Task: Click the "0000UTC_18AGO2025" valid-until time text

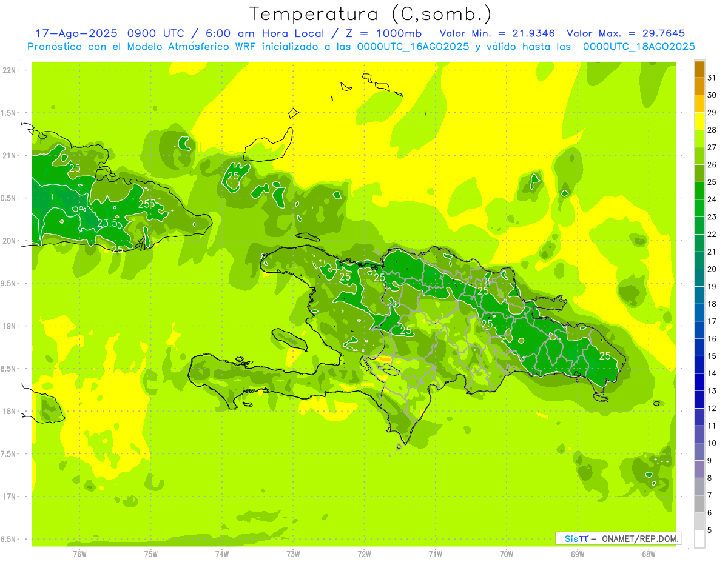Action: tap(639, 47)
